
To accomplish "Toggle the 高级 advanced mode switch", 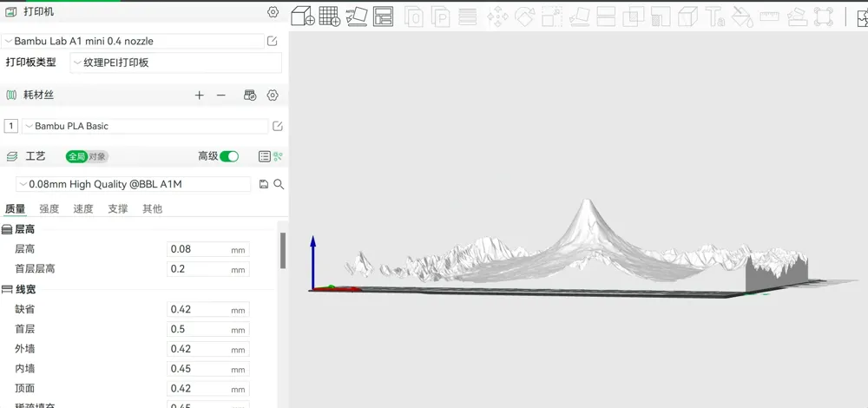I will (229, 156).
